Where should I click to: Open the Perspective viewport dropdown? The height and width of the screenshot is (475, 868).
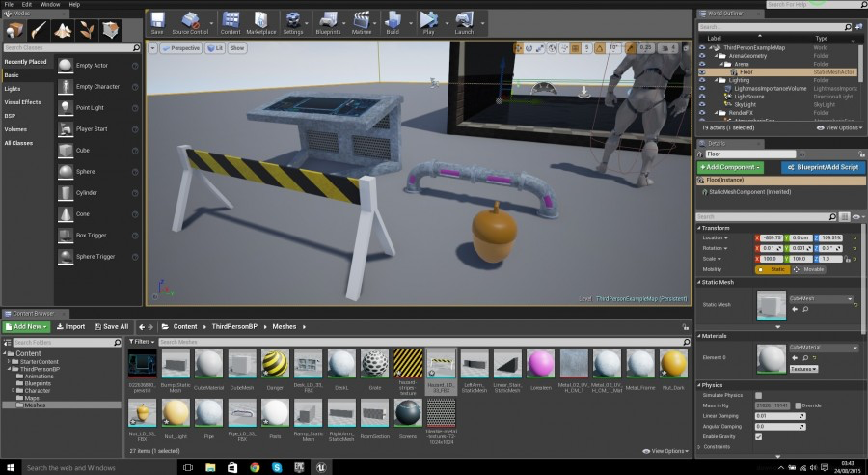pos(180,48)
